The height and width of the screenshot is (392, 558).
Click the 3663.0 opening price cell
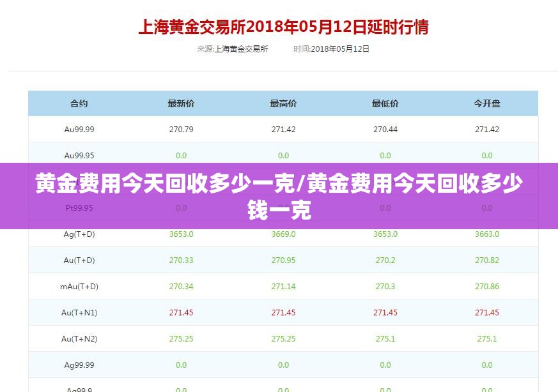point(487,234)
